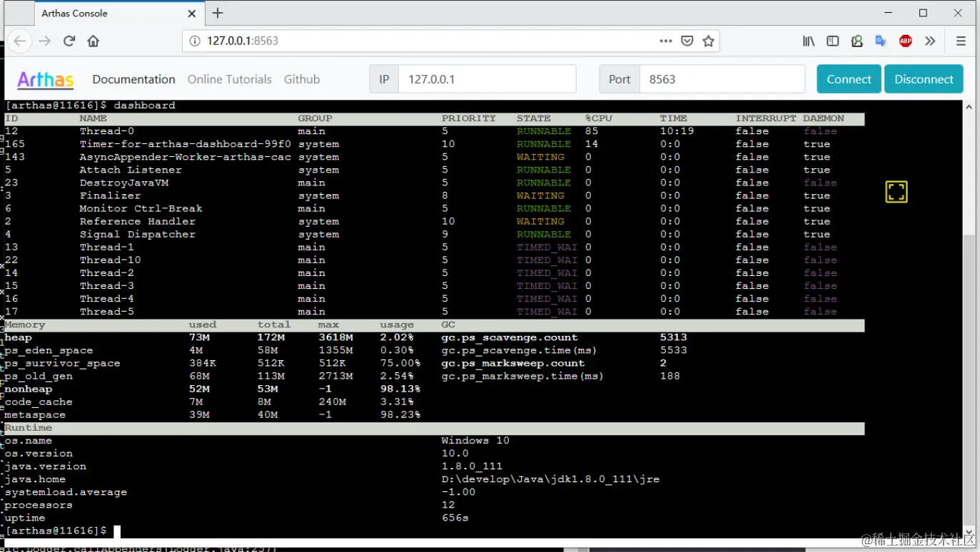
Task: Open the Firefox hamburger menu
Action: pos(959,41)
